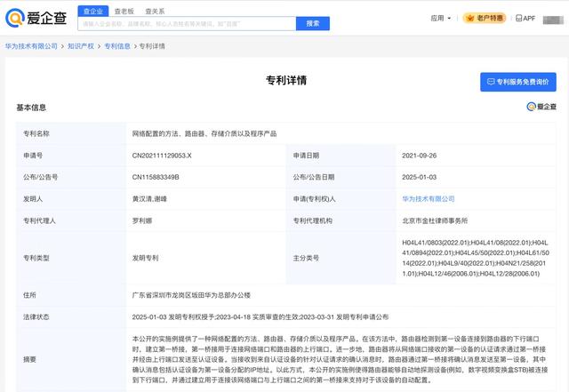Switch to the 查关系 tab

click(155, 12)
